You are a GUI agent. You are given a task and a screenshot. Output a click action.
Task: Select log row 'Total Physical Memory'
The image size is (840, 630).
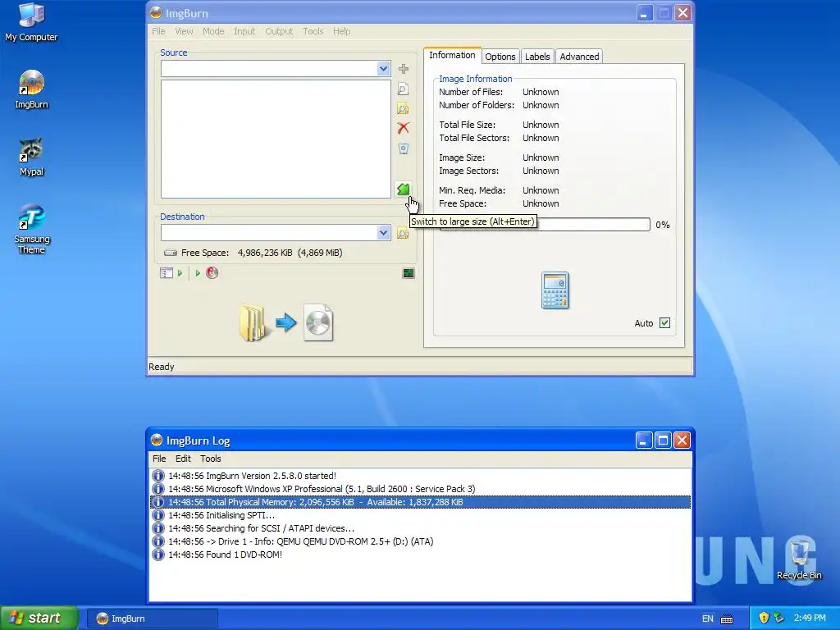click(x=421, y=502)
